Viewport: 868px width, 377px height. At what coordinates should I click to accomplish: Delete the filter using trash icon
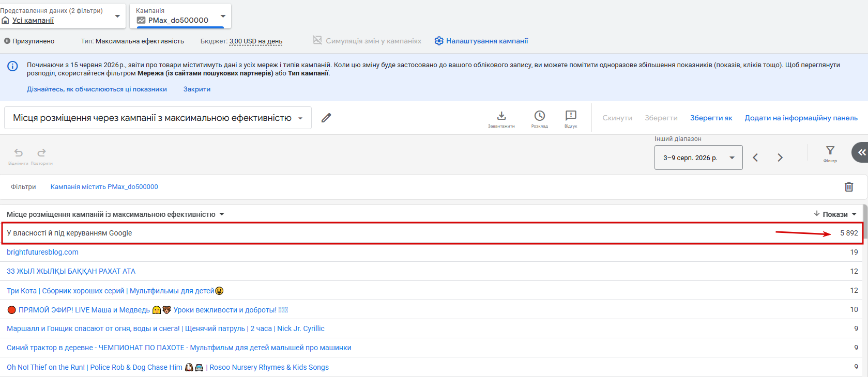click(x=849, y=187)
